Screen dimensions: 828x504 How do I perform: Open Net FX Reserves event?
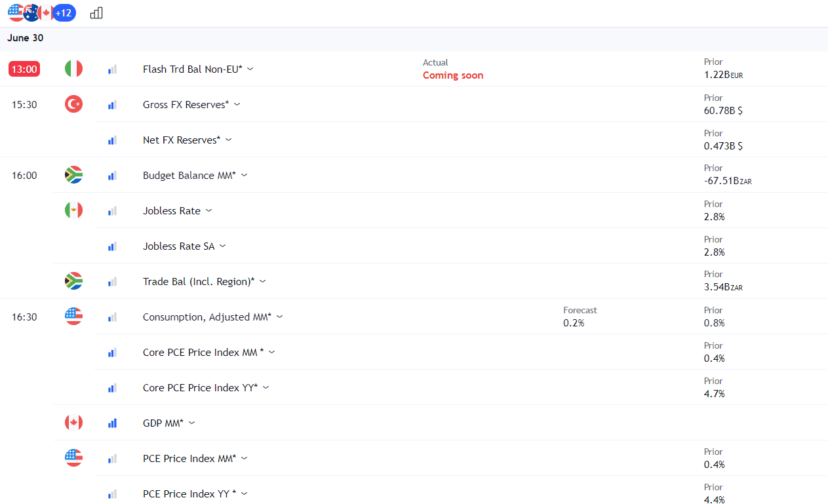[182, 140]
